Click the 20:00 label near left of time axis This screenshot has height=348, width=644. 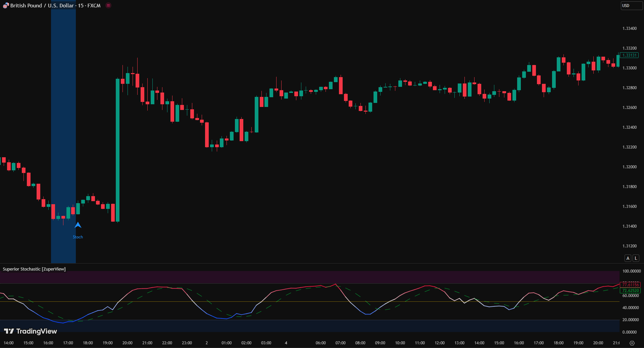[x=127, y=343]
